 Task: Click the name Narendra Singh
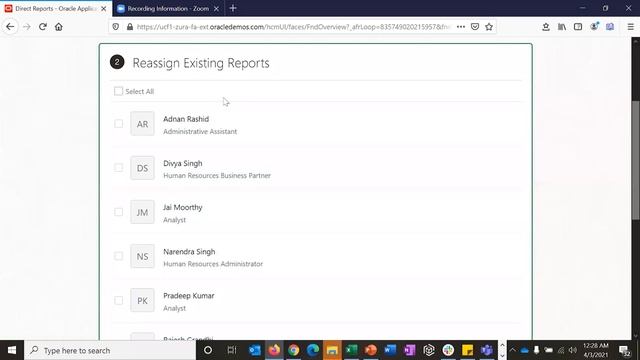point(189,251)
